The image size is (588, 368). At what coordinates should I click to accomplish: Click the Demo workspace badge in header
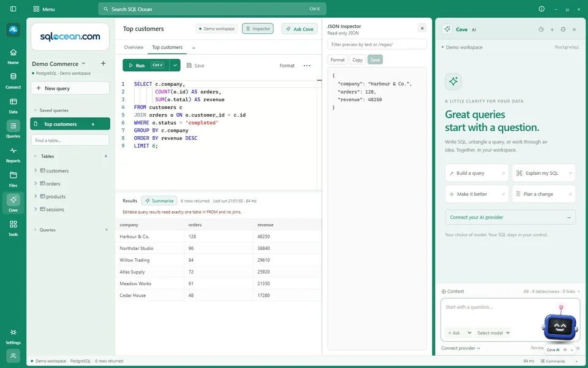click(217, 29)
